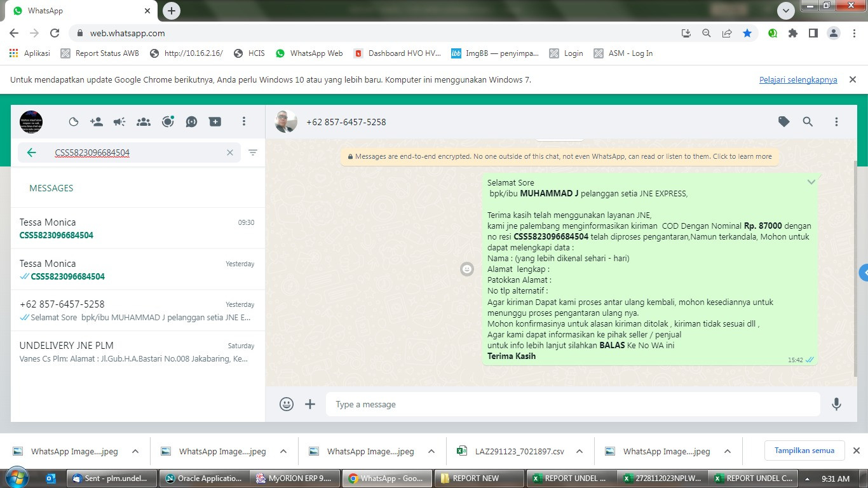The image size is (868, 488).
Task: Open the Chrome profile avatar
Action: (834, 33)
